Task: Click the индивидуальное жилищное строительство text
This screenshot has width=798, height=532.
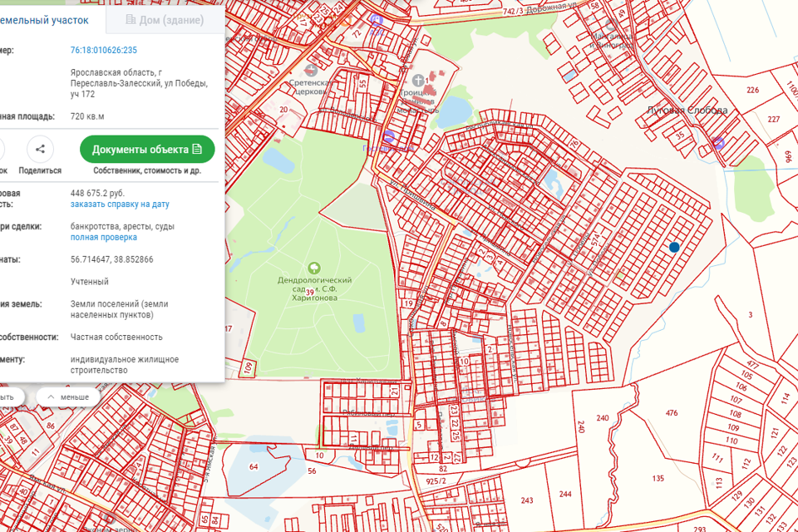Action: tap(125, 365)
